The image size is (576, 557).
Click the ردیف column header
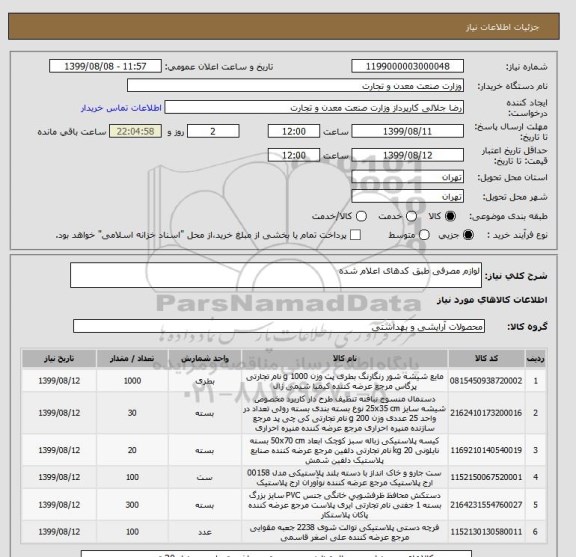535,359
